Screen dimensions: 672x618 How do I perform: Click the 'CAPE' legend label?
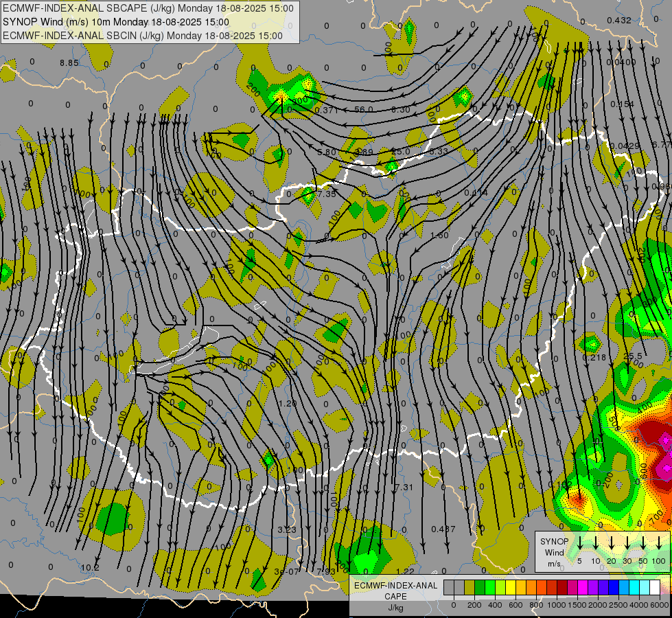point(395,597)
